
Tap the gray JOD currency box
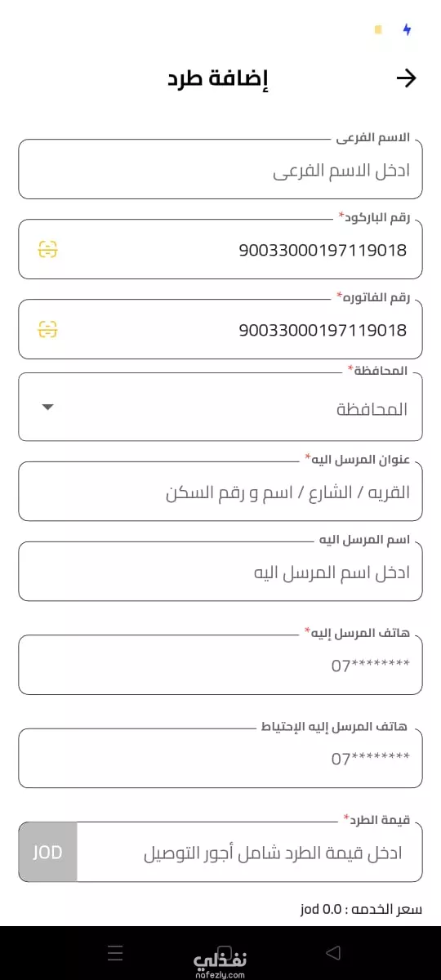pyautogui.click(x=47, y=852)
